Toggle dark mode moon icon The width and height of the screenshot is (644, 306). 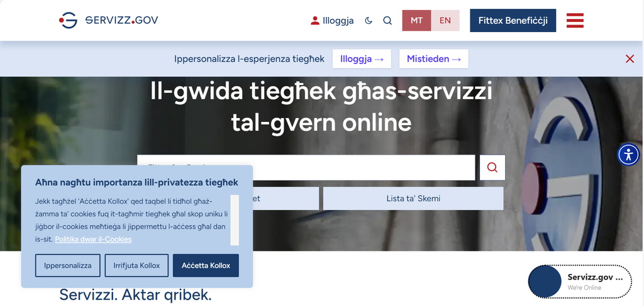pos(369,21)
